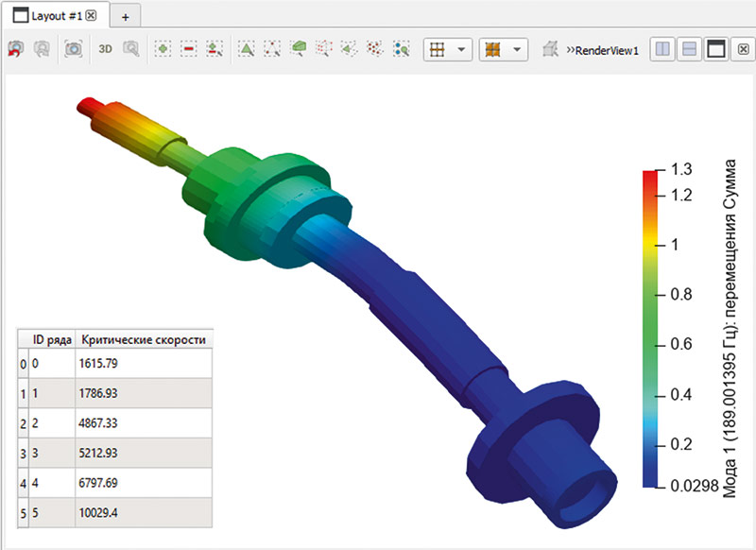Choose the select cells through frustum tool
Viewport: 756px width, 550px height.
pos(299,50)
